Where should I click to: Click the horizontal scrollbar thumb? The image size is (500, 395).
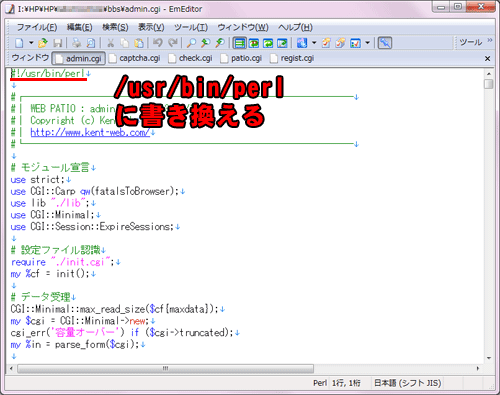coord(165,369)
